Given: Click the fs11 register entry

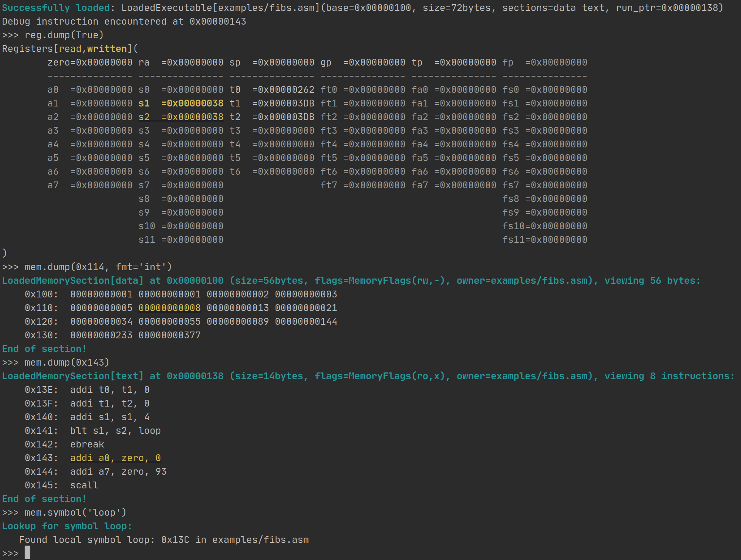Looking at the screenshot, I should click(x=545, y=240).
